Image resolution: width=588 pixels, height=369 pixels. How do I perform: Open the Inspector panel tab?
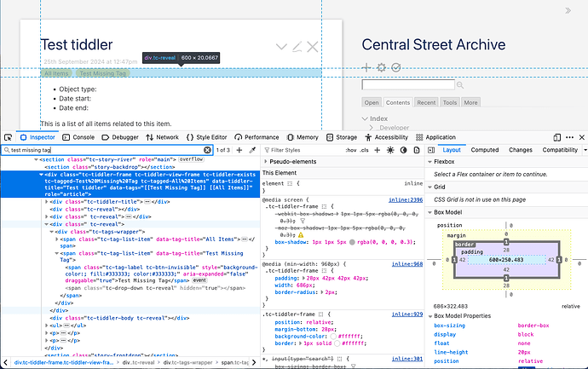point(37,137)
